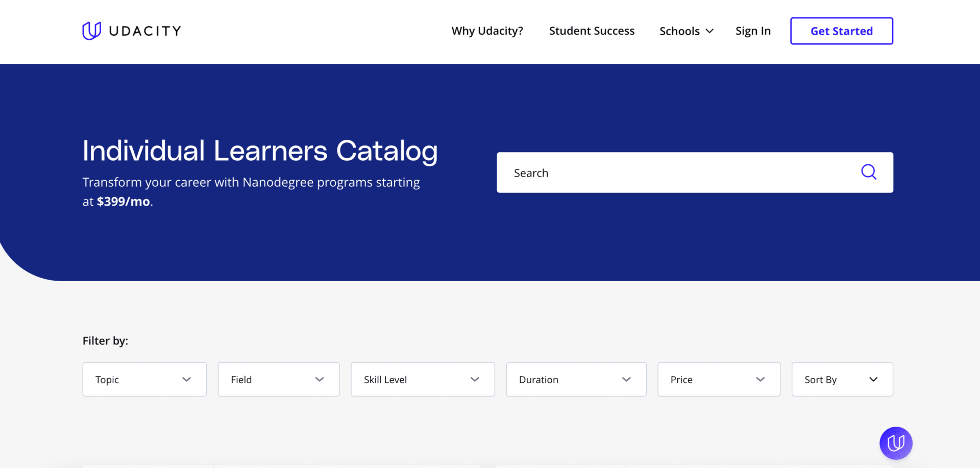Click the Udacity logo icon in header
This screenshot has height=468, width=980.
pos(92,31)
